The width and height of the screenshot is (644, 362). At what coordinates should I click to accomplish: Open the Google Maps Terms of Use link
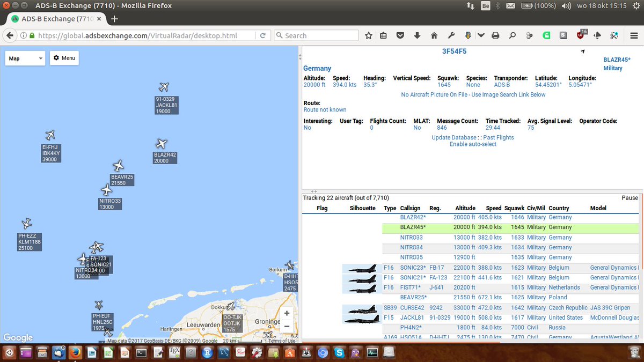pos(282,341)
